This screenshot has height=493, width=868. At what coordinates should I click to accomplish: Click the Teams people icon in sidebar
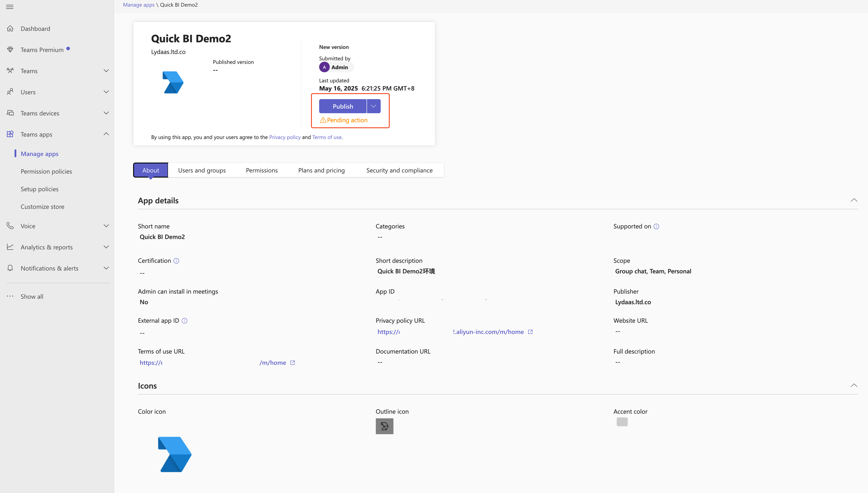coord(10,71)
